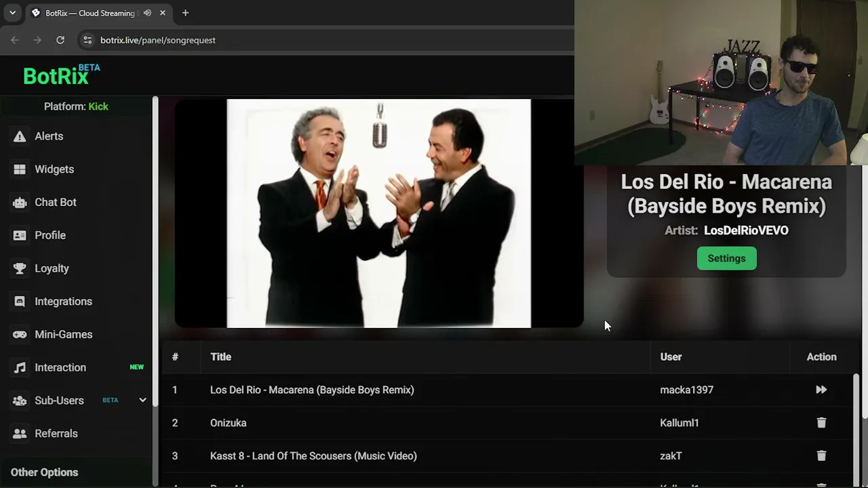Click the BotRix BETA logo
This screenshot has height=488, width=868.
tap(62, 75)
